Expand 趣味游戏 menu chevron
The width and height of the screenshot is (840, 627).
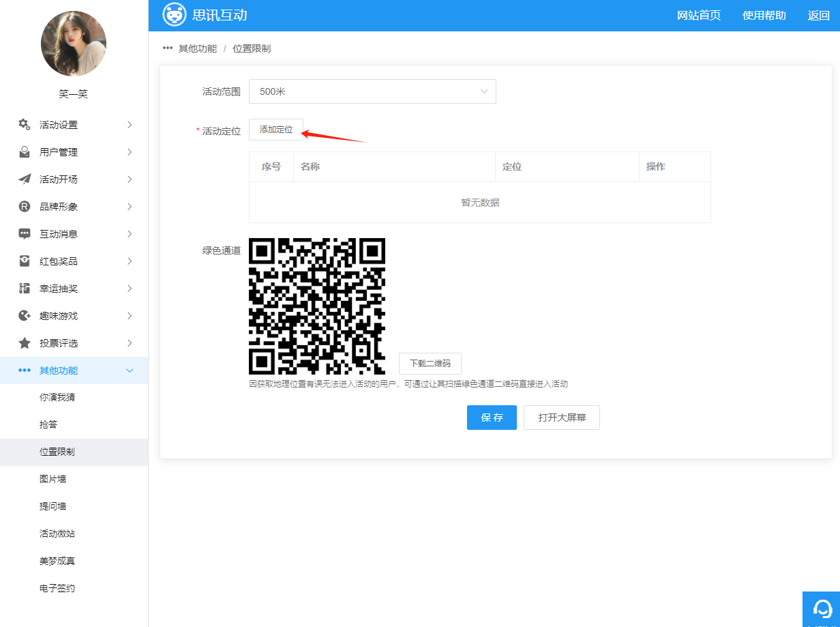coord(130,316)
